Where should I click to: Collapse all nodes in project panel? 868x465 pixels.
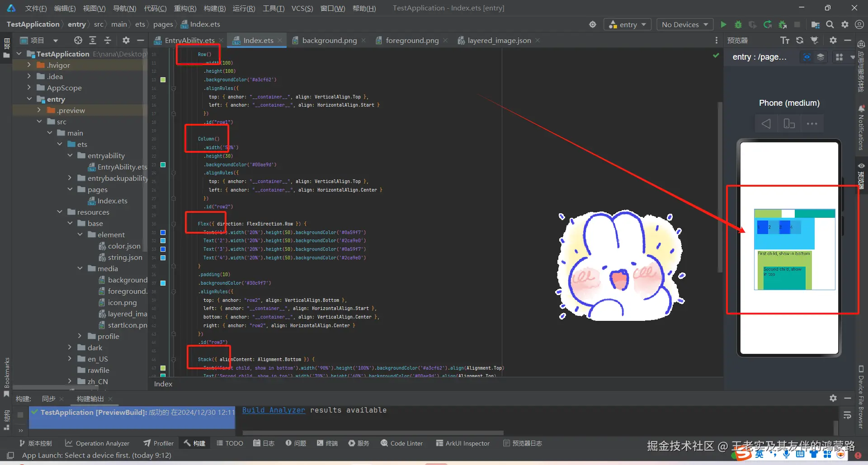[108, 40]
